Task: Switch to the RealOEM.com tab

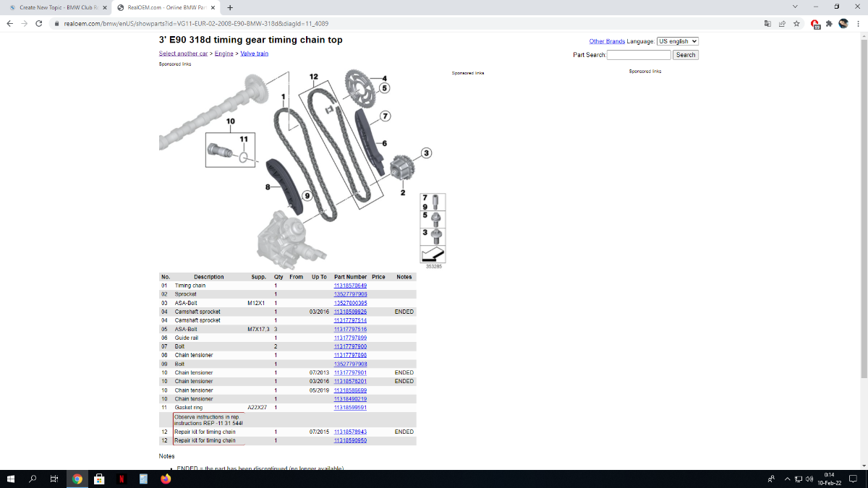Action: [166, 7]
